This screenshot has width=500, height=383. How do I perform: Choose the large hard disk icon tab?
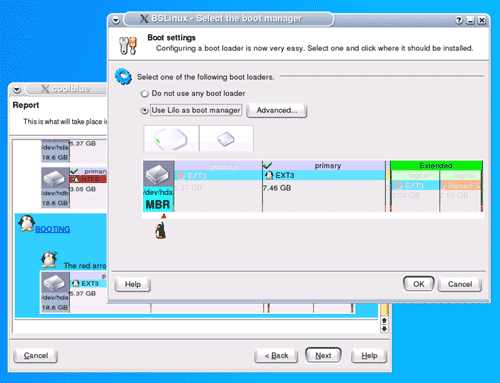(x=171, y=139)
